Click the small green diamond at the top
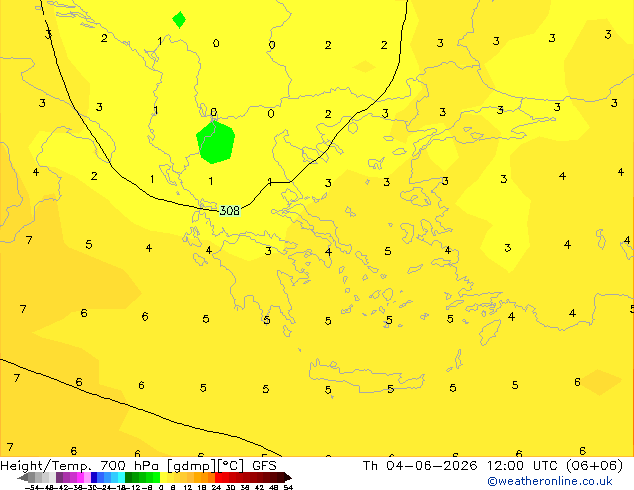This screenshot has height=490, width=634. (x=179, y=19)
